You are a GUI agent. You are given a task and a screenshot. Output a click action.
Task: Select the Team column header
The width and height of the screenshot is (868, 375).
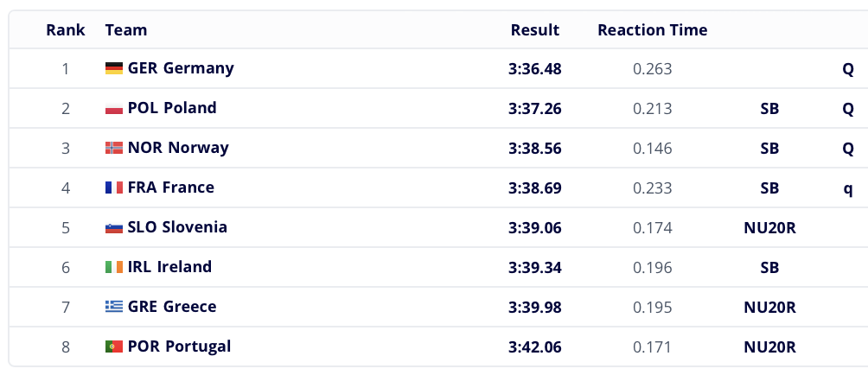point(126,30)
